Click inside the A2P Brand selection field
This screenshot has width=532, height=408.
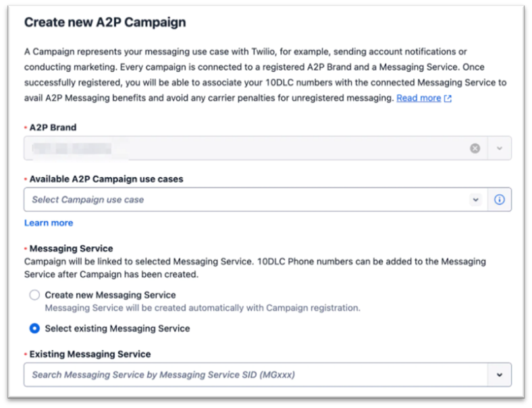pyautogui.click(x=243, y=148)
